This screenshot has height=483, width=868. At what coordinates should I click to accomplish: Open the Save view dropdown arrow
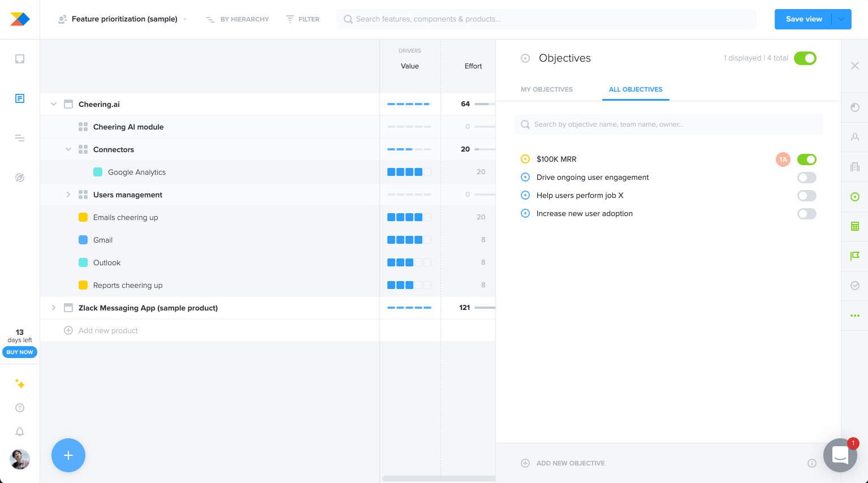(841, 19)
